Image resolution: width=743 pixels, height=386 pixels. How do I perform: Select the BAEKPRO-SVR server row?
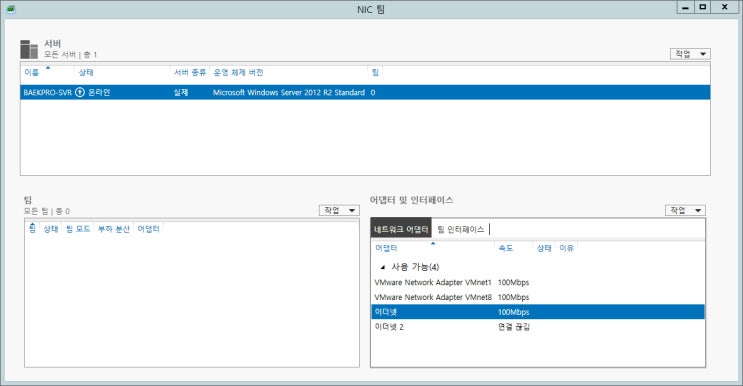click(x=365, y=92)
